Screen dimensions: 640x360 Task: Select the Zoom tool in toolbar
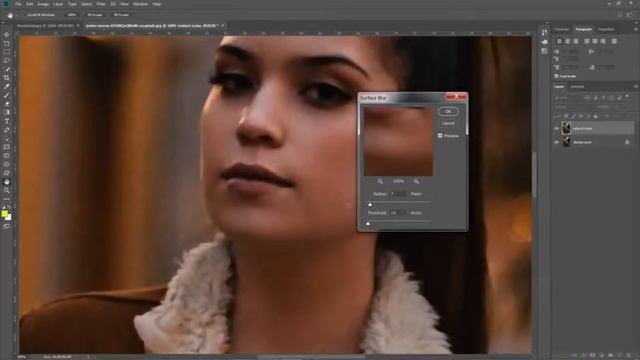(x=7, y=190)
